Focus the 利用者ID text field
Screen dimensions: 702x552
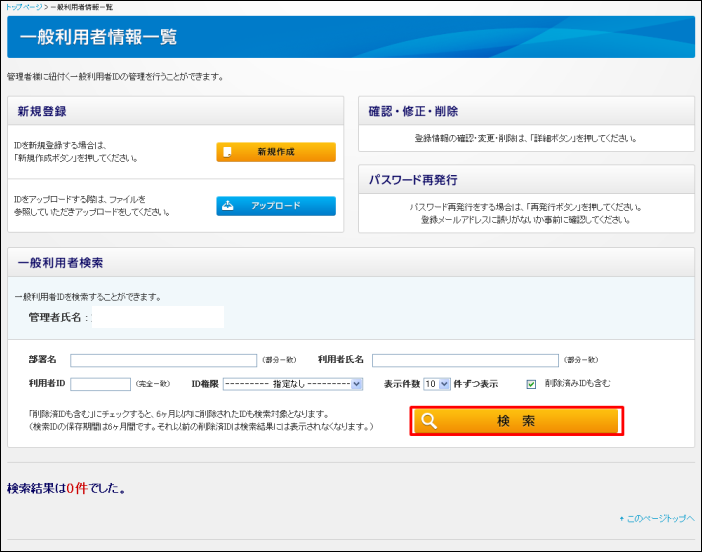(x=100, y=383)
